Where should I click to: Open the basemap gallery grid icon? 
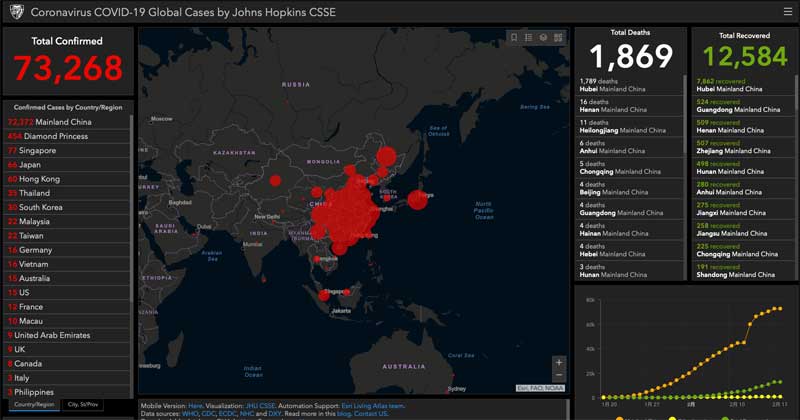pos(558,37)
